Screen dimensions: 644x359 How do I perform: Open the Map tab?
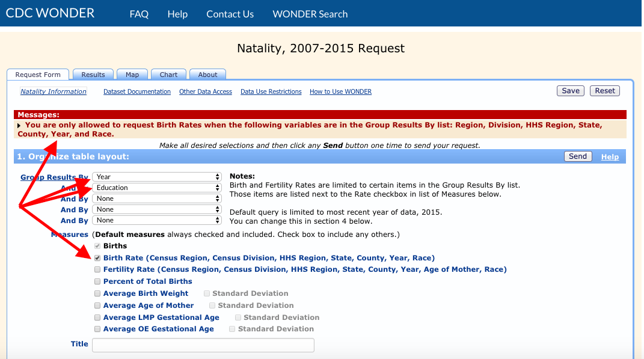(x=132, y=74)
